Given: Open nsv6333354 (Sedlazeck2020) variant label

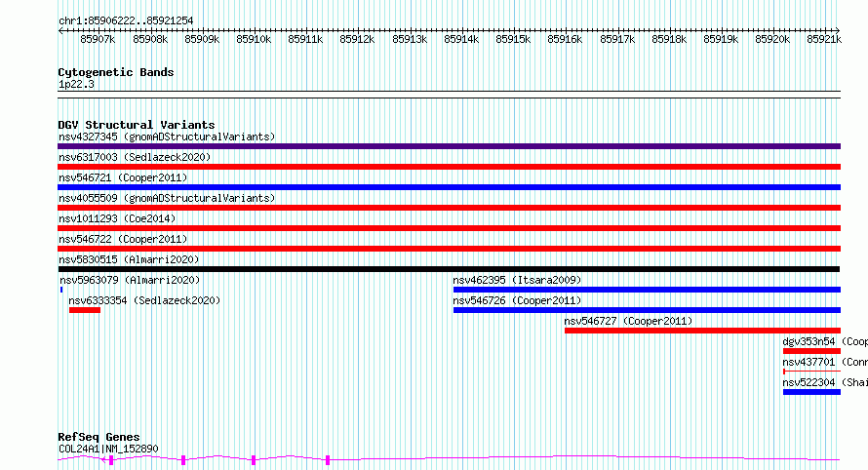Looking at the screenshot, I should [x=144, y=300].
